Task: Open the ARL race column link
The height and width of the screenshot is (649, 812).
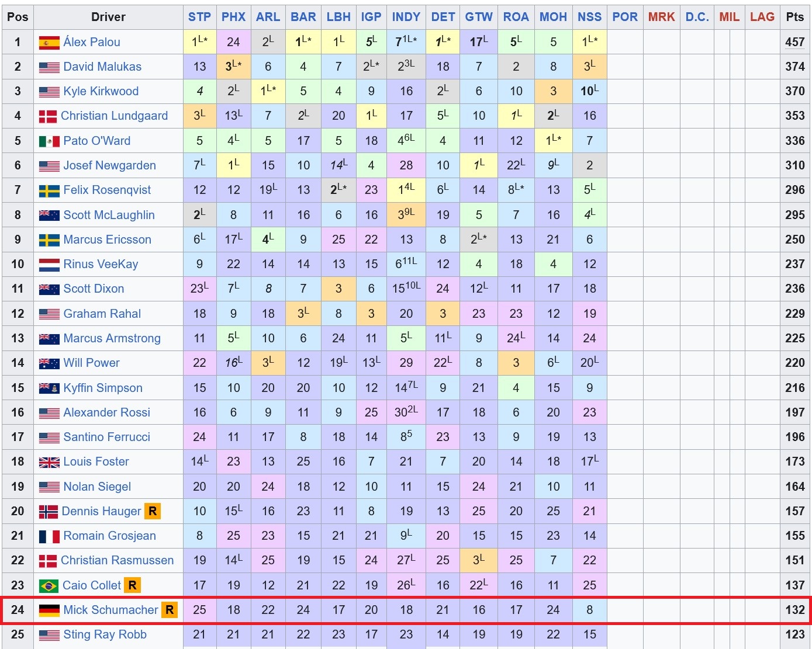Action: click(268, 17)
